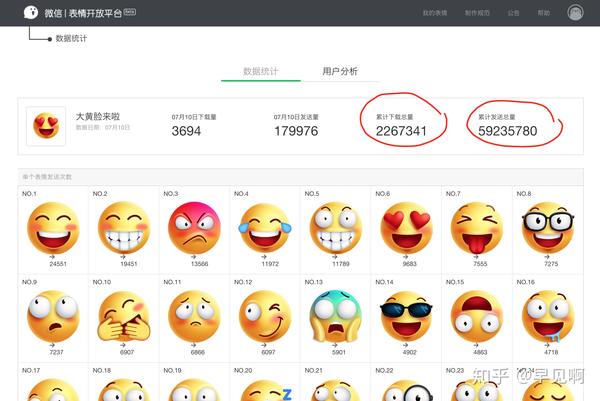Screen dimensions: 600x401
Task: Click the send count 7237
Action: click(x=56, y=352)
